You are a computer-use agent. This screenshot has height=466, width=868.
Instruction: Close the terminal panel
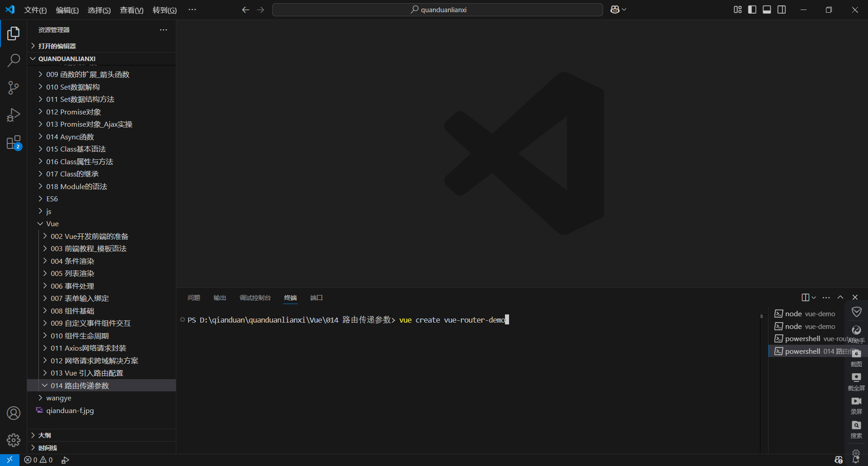(855, 297)
